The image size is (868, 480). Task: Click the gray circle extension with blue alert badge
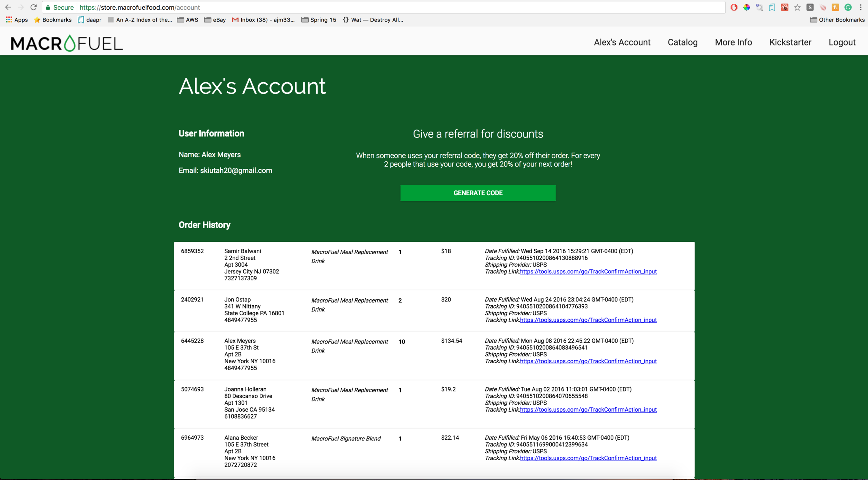point(759,7)
